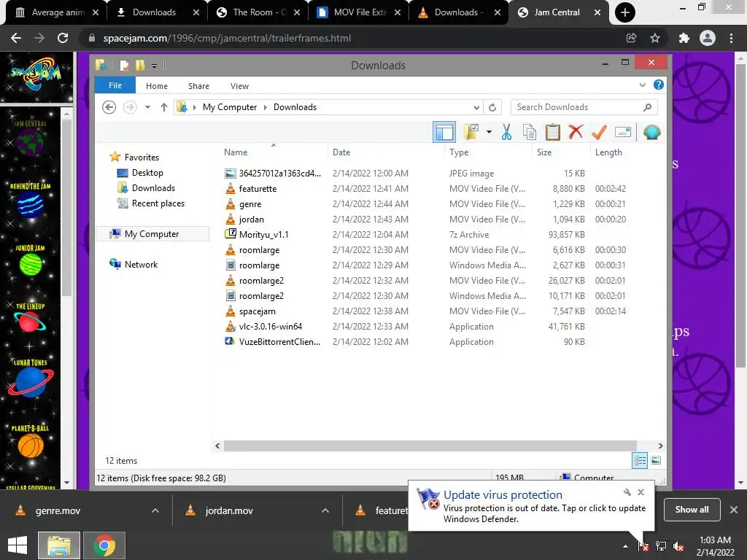
Task: Click the Update virus protection notification title
Action: click(x=503, y=495)
